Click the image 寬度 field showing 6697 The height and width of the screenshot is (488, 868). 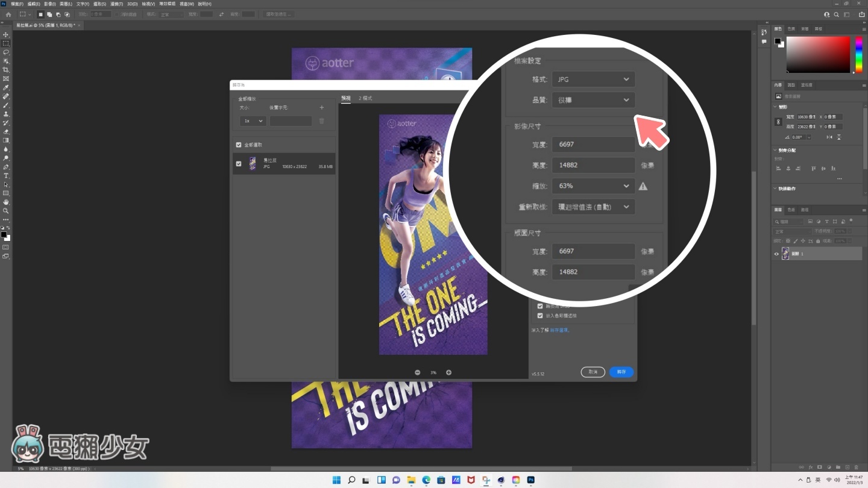[593, 145]
